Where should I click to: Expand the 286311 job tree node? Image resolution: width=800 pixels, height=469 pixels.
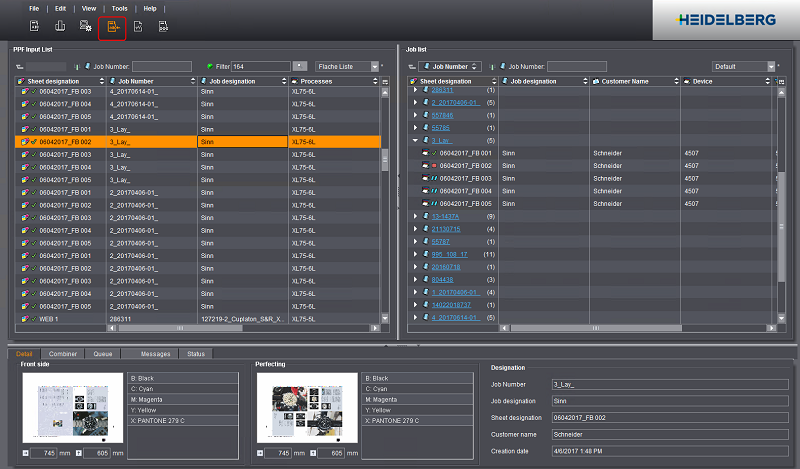click(415, 90)
